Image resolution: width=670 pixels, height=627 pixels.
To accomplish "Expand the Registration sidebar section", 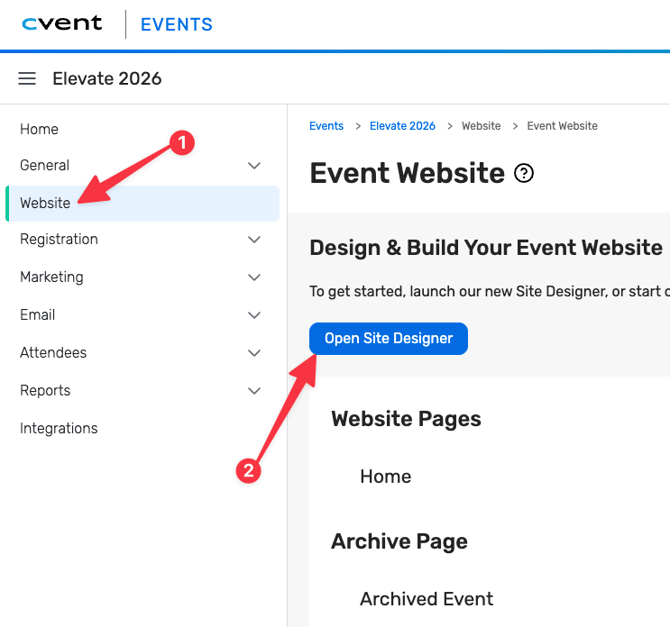I will [254, 240].
